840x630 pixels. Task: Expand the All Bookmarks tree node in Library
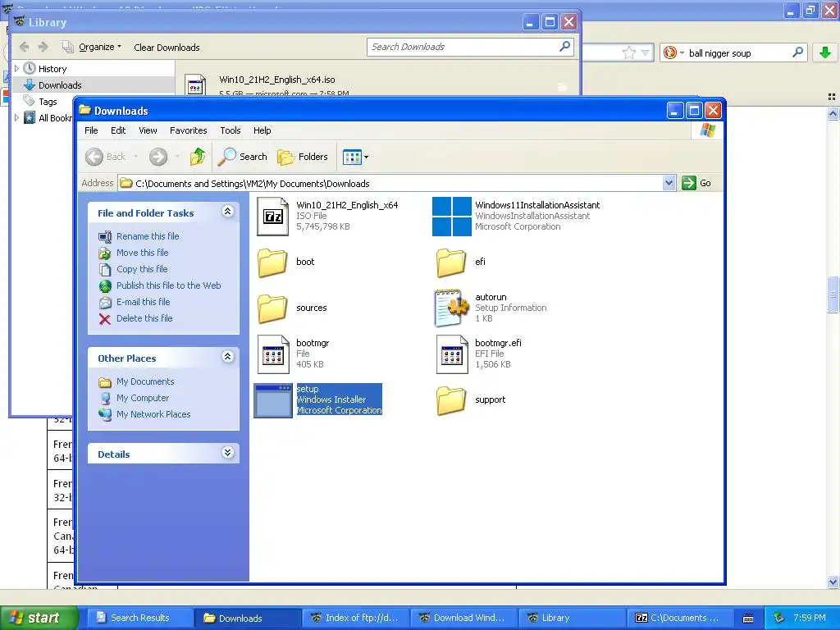tap(16, 118)
